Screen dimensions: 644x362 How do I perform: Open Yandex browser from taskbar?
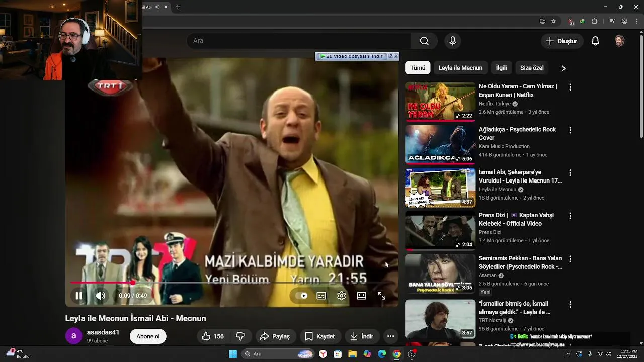point(323,354)
